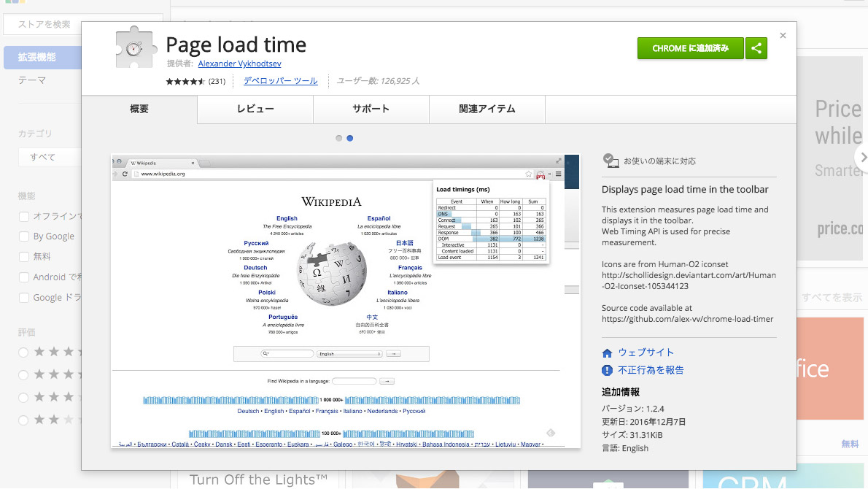Viewport: 868px width, 489px height.
Task: Select five-star rating radio button
Action: [x=23, y=353]
